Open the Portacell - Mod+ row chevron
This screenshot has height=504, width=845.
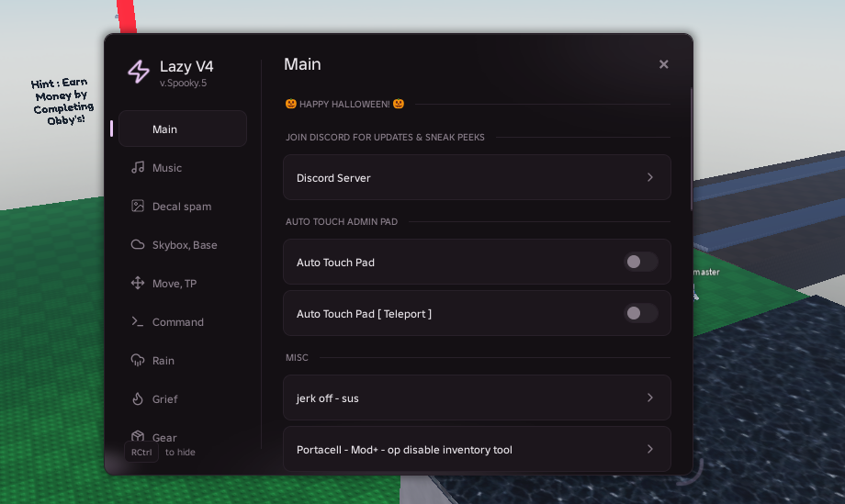pyautogui.click(x=650, y=449)
